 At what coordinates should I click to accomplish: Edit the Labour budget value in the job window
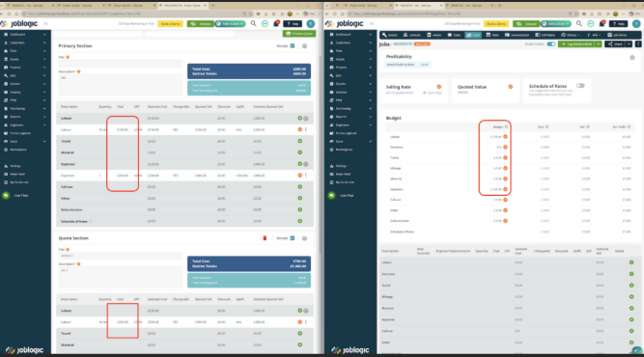[x=506, y=137]
